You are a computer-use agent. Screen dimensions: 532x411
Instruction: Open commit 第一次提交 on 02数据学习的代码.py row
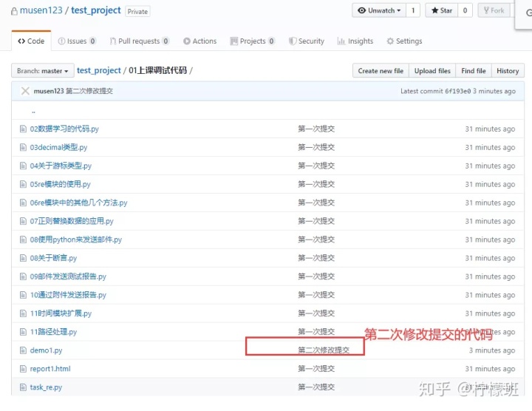click(316, 129)
